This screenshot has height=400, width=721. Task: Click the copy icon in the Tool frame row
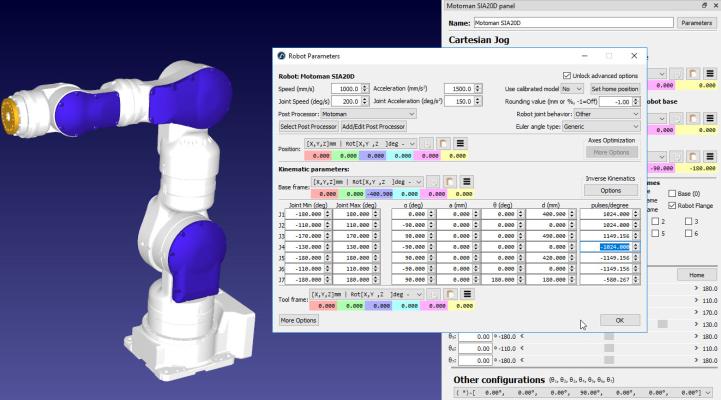[433, 294]
